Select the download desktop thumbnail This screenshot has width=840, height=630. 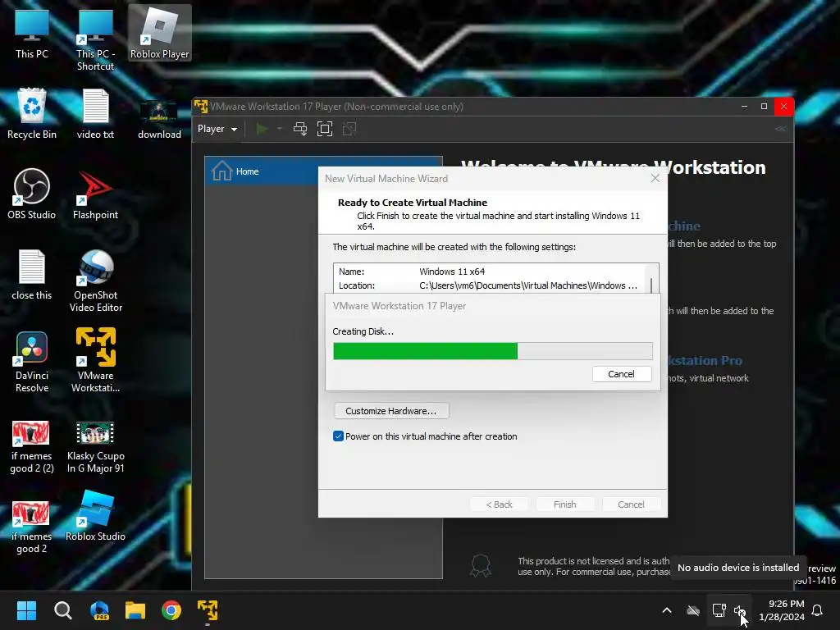click(159, 119)
